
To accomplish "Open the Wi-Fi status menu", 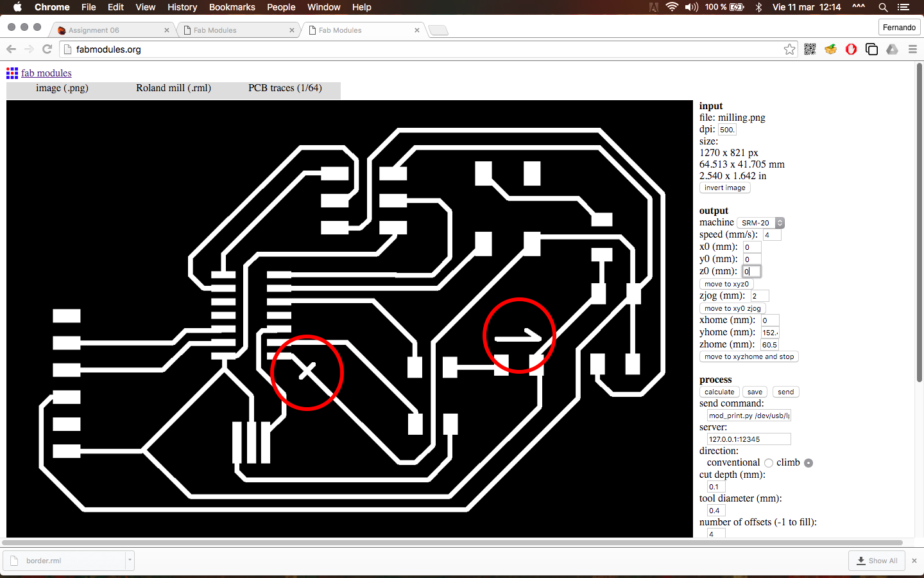I will pyautogui.click(x=672, y=7).
